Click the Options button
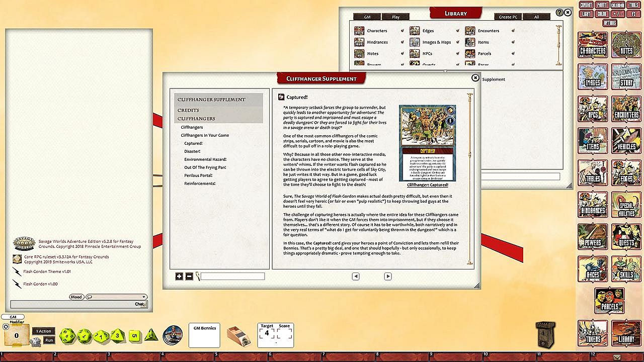 click(x=610, y=23)
